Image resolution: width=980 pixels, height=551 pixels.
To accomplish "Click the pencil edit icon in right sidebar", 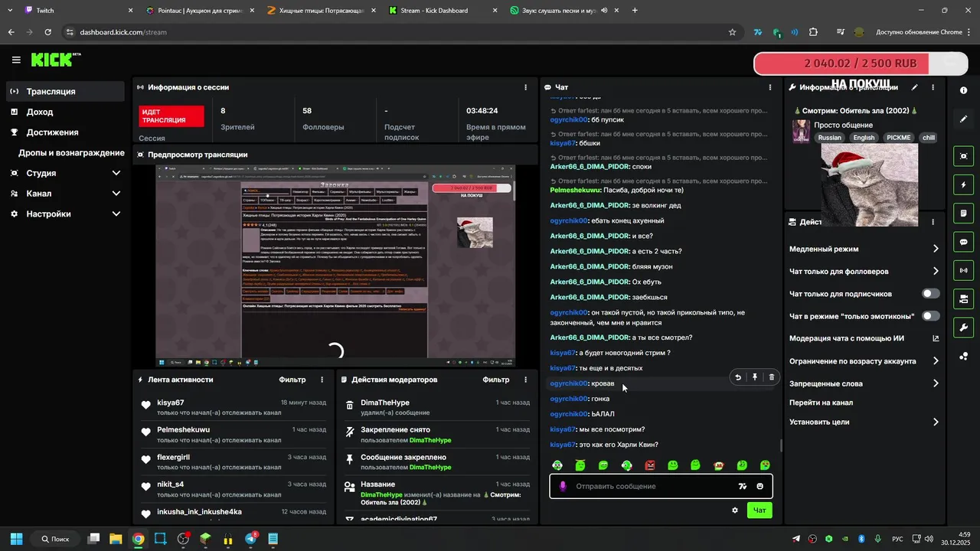I will [x=963, y=119].
